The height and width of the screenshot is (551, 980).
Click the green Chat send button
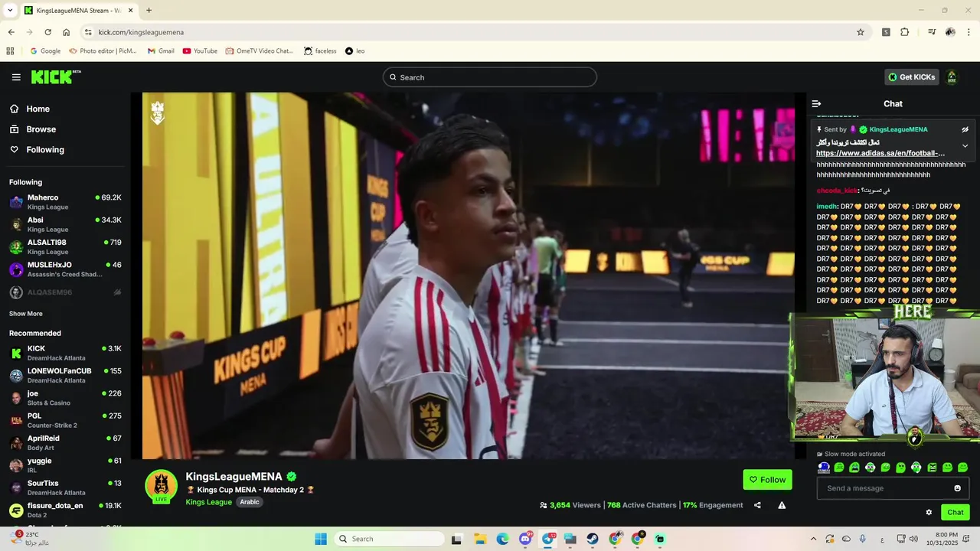pos(955,513)
